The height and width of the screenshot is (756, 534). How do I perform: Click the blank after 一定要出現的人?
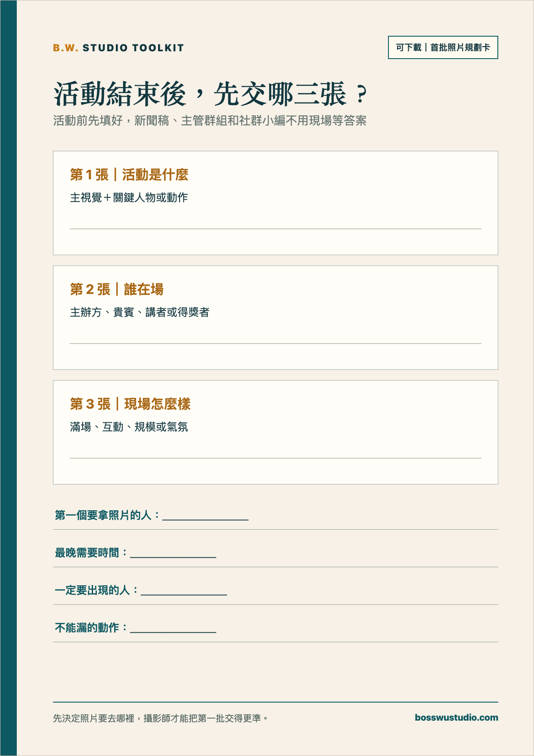coord(184,591)
